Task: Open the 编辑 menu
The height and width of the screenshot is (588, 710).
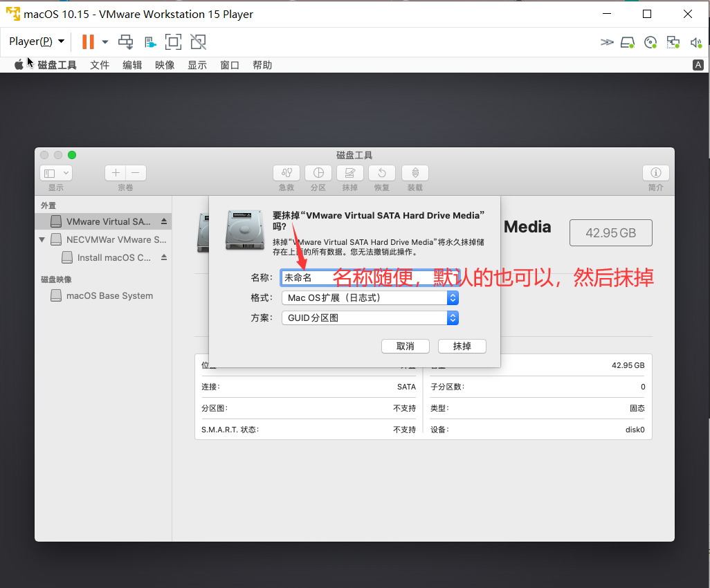Action: (x=132, y=65)
